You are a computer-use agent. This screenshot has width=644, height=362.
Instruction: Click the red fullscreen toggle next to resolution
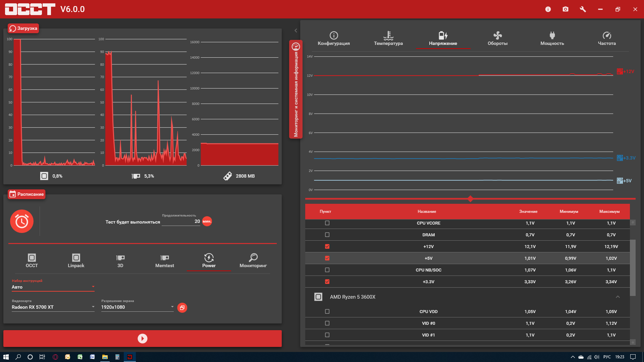click(182, 307)
